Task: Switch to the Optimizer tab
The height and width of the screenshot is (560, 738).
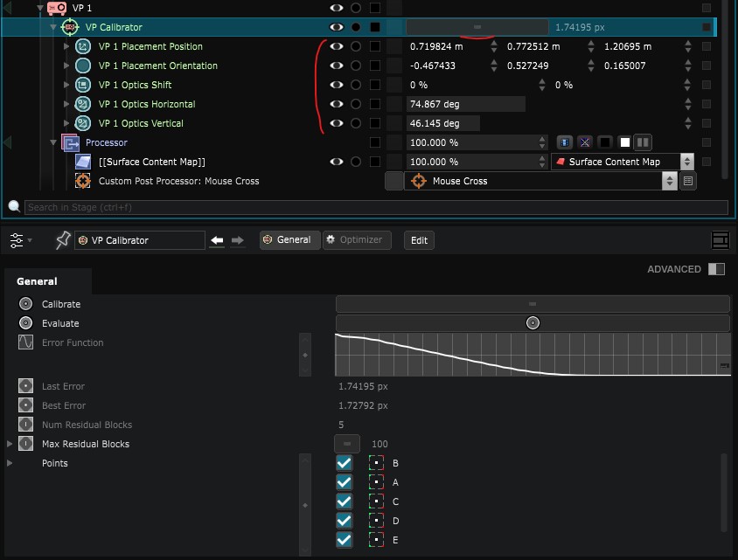Action: 357,240
